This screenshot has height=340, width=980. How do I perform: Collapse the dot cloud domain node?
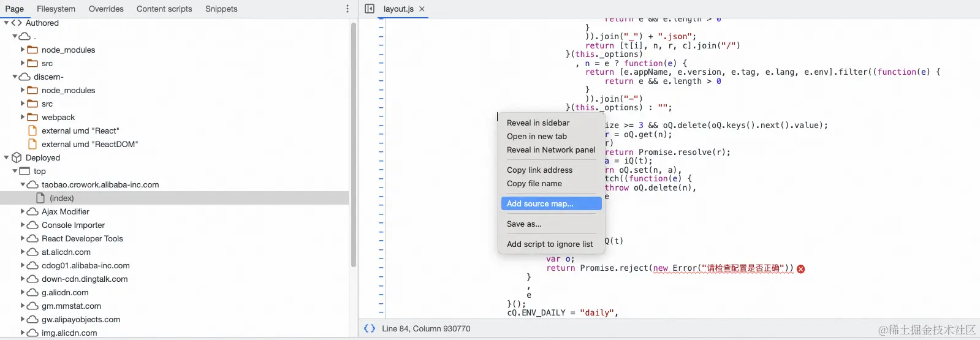tap(15, 36)
